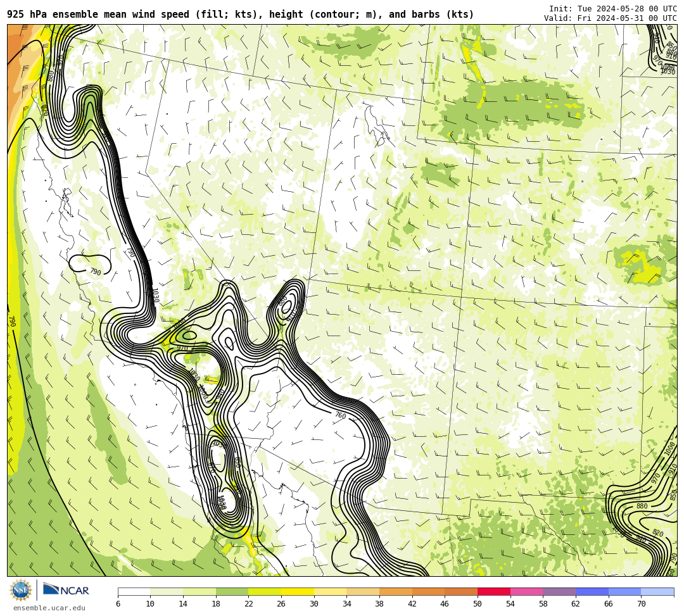The width and height of the screenshot is (684, 616).
Task: Click the colorbar tick label '42'
Action: coord(412,604)
